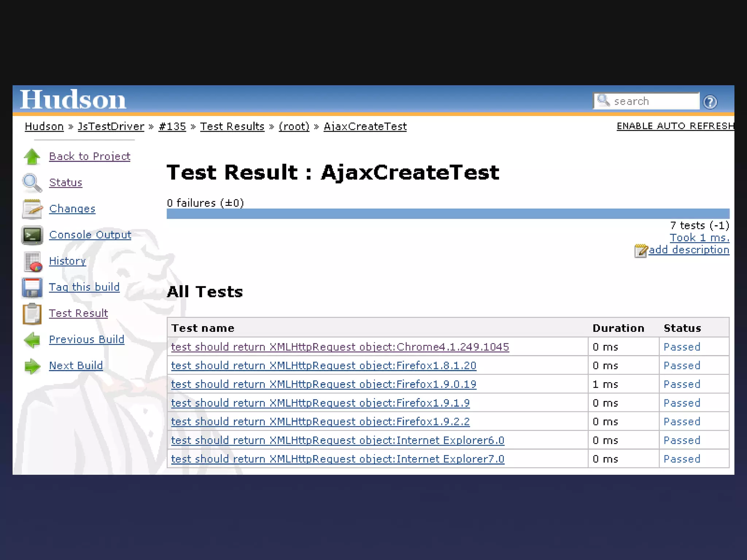Viewport: 747px width, 560px height.
Task: Open the Internet Explorer7.0 test link
Action: pyautogui.click(x=338, y=459)
